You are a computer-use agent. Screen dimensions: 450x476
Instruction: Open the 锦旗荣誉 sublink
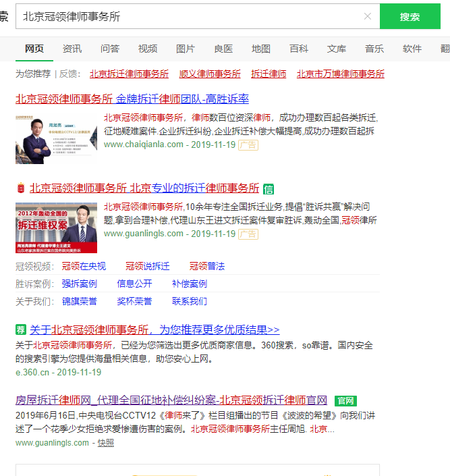79,301
